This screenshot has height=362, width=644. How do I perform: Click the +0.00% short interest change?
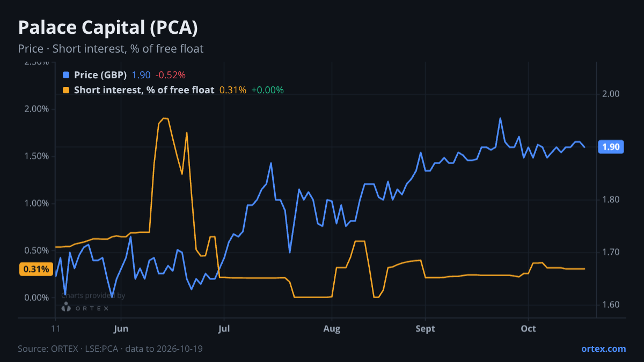[x=267, y=90]
